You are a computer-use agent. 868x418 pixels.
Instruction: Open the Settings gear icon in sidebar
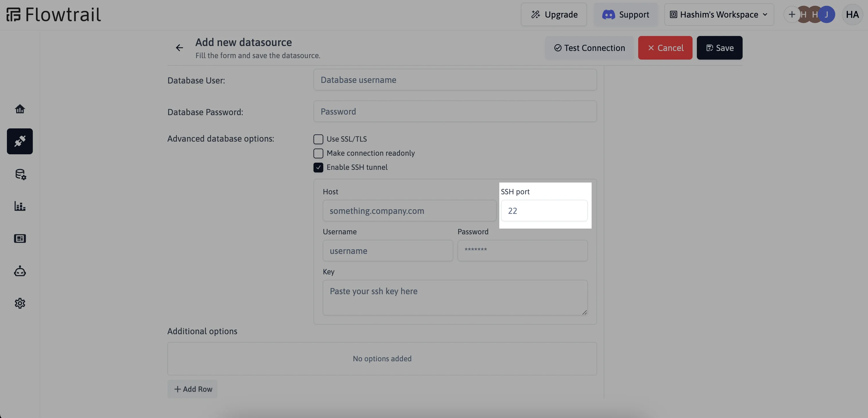(20, 303)
